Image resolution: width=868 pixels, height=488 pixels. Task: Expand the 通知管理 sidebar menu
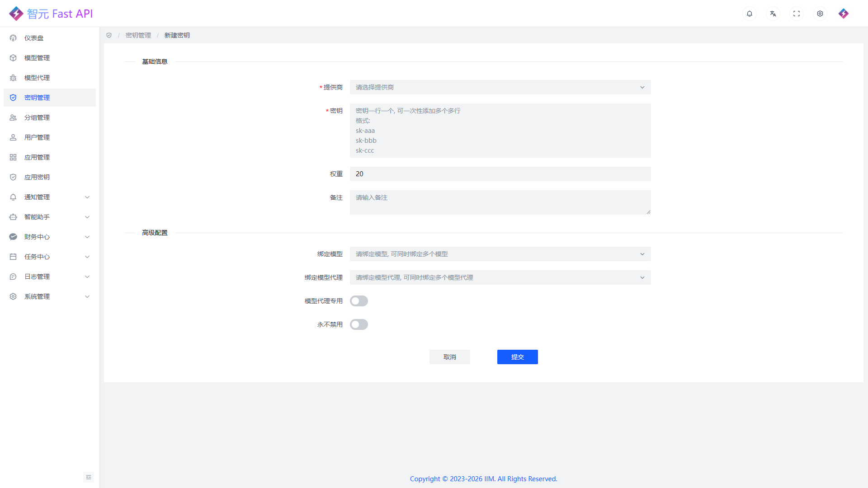click(x=50, y=197)
